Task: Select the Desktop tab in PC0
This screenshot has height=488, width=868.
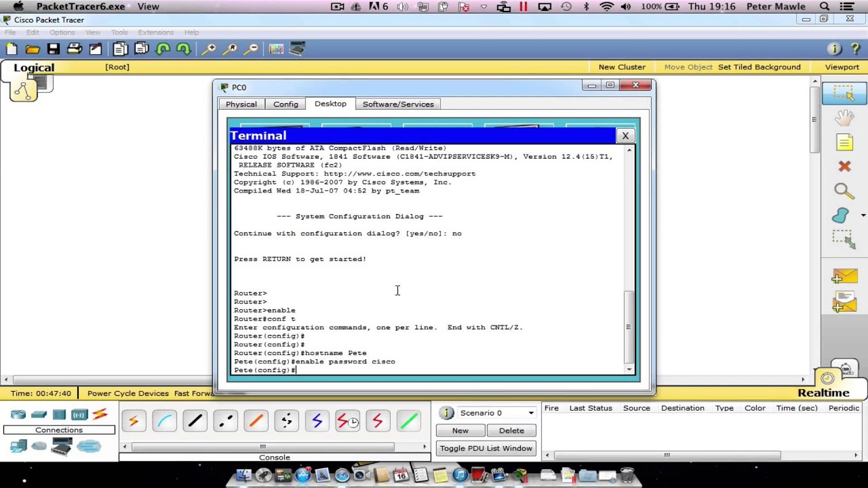Action: [x=330, y=104]
